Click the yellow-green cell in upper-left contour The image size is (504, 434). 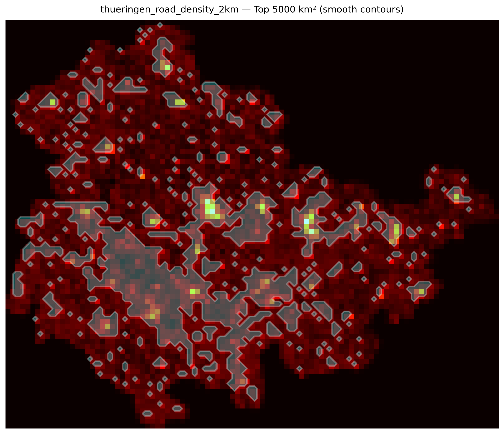point(53,102)
